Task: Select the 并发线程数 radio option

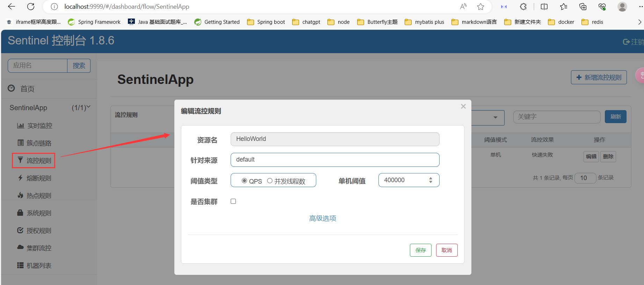Action: pyautogui.click(x=270, y=181)
